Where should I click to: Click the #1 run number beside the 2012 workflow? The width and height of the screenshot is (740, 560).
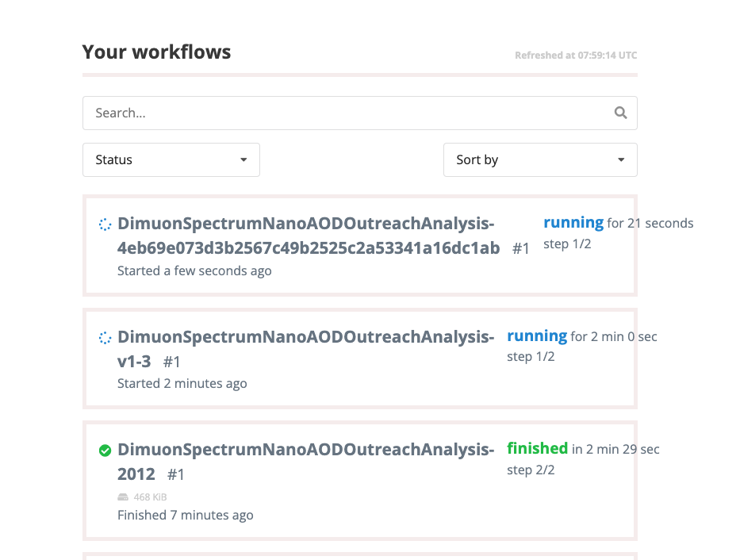[175, 474]
